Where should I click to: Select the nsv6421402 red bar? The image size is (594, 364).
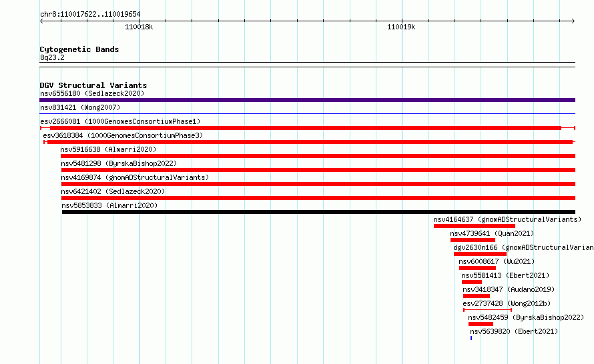(318, 198)
